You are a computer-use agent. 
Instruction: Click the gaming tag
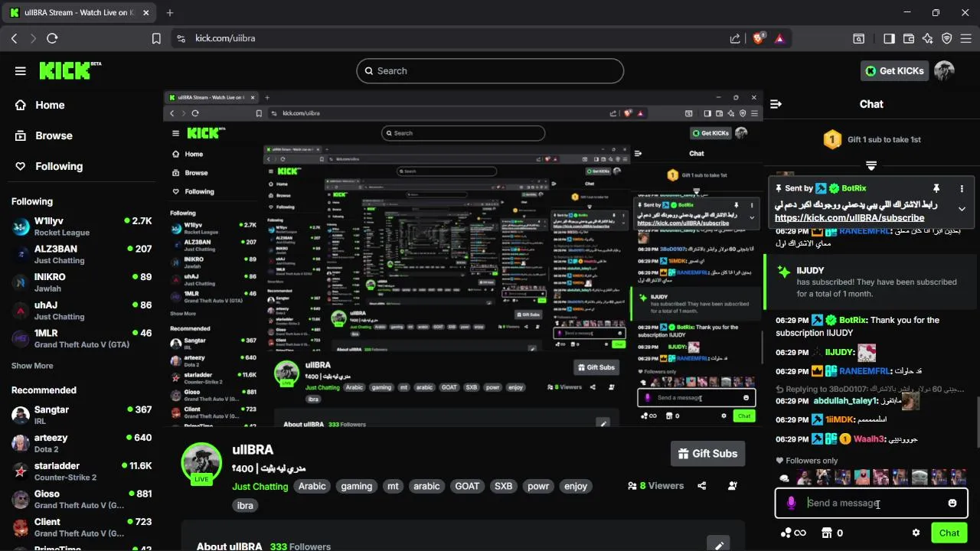click(x=356, y=486)
